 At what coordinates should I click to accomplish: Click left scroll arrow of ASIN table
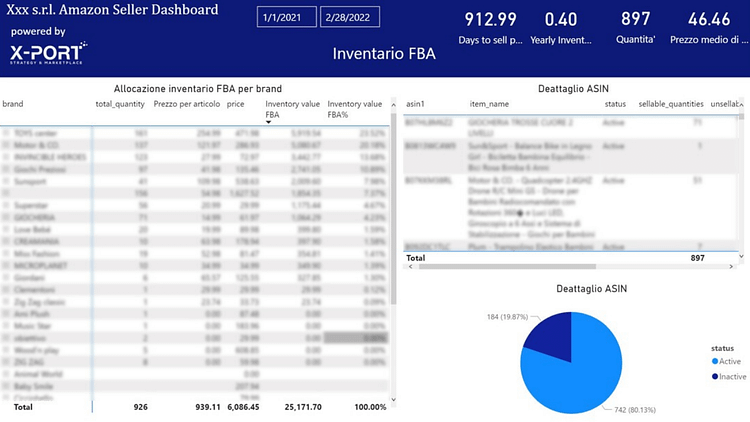coord(410,267)
